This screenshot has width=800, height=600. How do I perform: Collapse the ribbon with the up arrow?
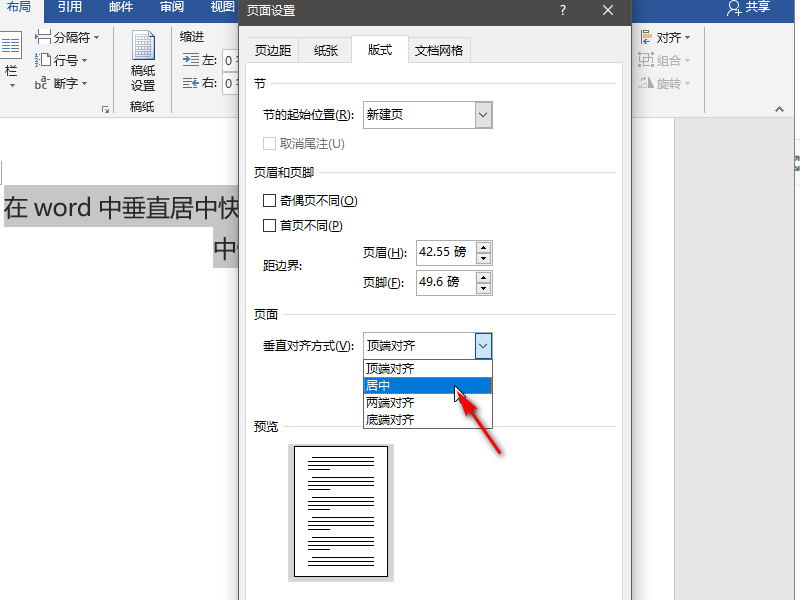[x=779, y=109]
